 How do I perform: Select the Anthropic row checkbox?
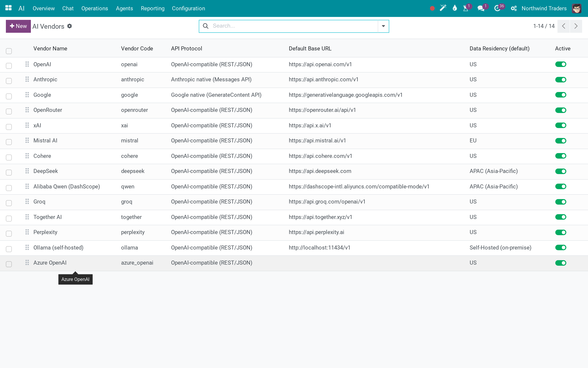coord(9,81)
